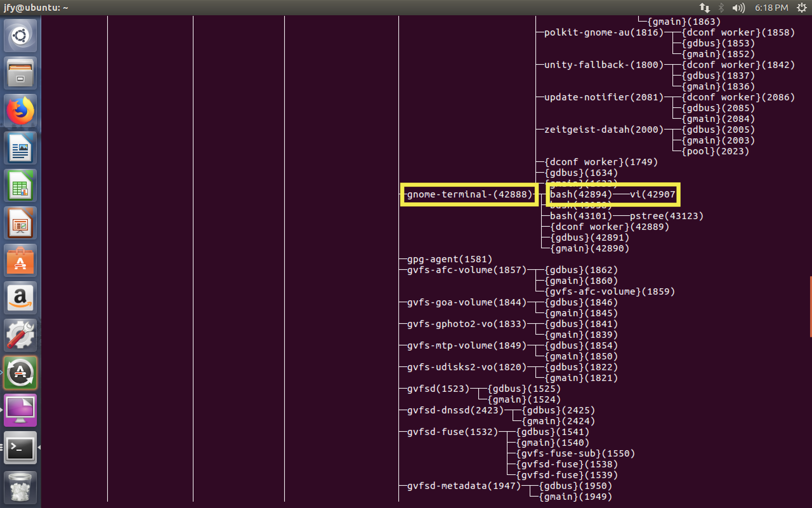The image size is (812, 508).
Task: Click {dconf worker}(2086) entry
Action: point(738,97)
